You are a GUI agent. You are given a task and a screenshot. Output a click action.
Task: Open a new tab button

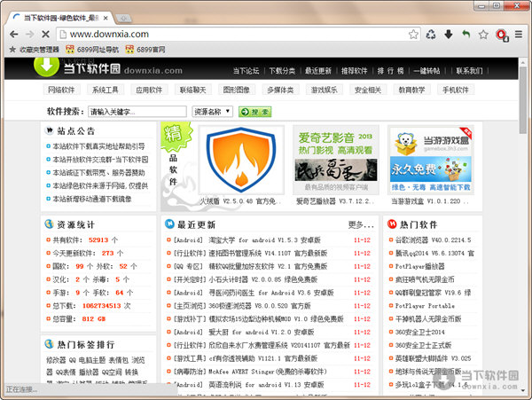123,18
